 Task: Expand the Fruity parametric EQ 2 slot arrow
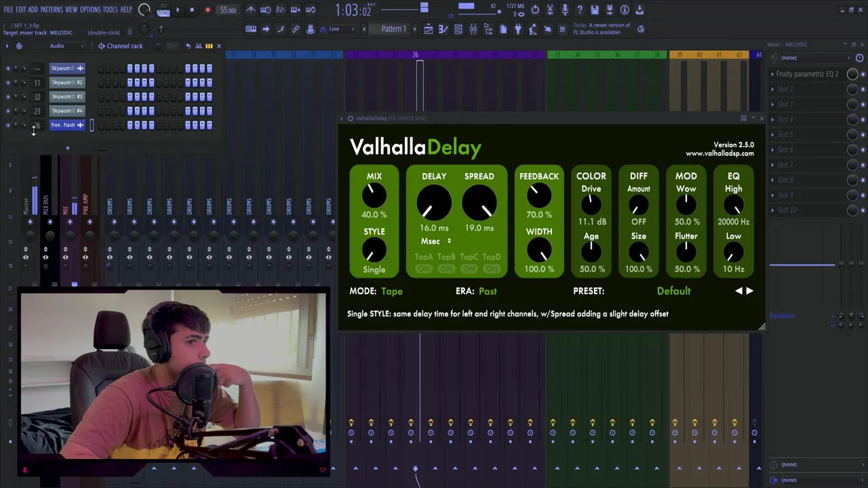(x=772, y=74)
